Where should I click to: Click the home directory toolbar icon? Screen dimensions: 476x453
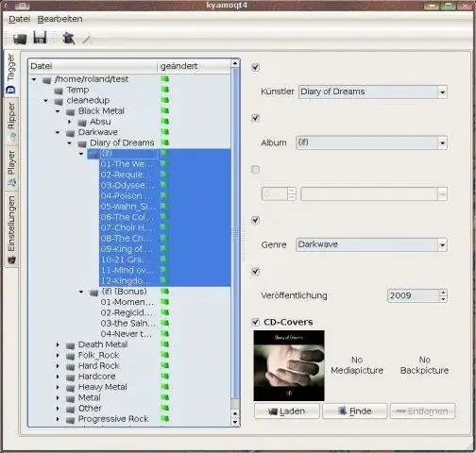click(x=68, y=38)
